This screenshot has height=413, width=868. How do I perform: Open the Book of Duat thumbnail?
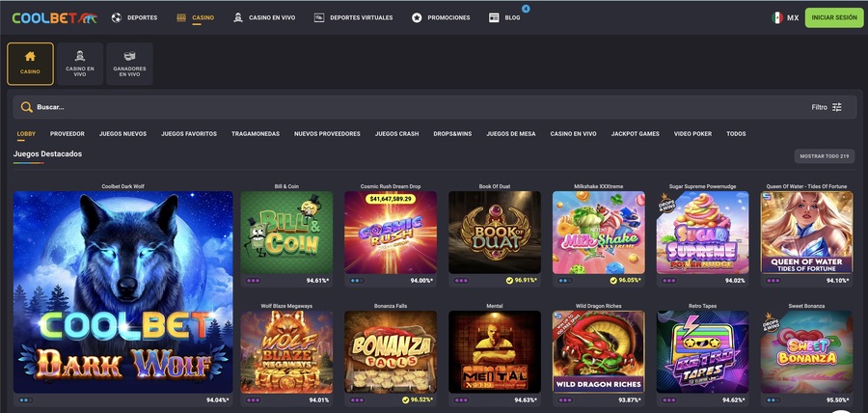495,233
